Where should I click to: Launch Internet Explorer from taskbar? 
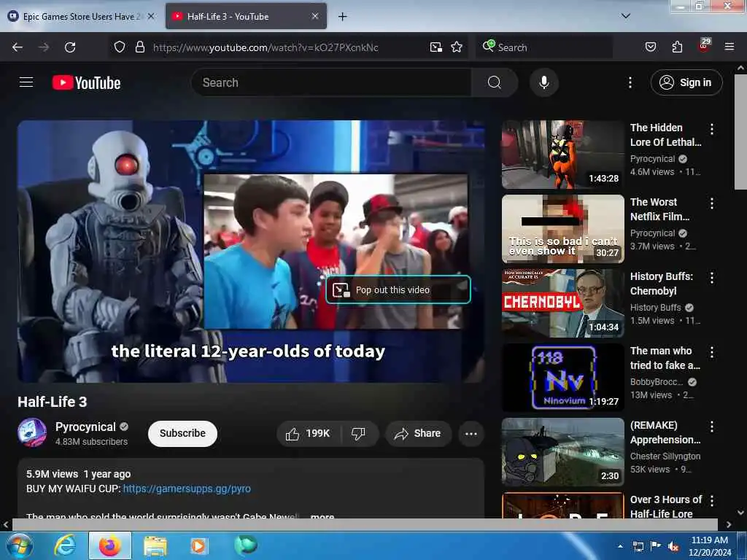click(65, 545)
